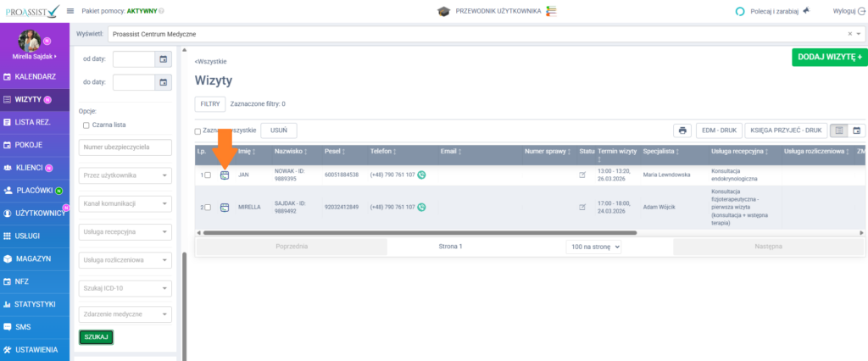The image size is (868, 361).
Task: Expand the 'Kanał komunikacji' dropdown
Action: pyautogui.click(x=125, y=203)
